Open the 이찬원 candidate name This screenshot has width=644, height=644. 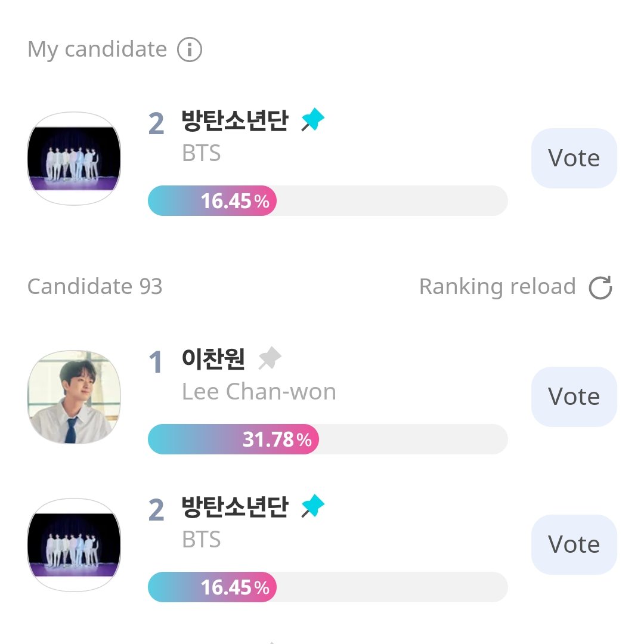point(213,359)
